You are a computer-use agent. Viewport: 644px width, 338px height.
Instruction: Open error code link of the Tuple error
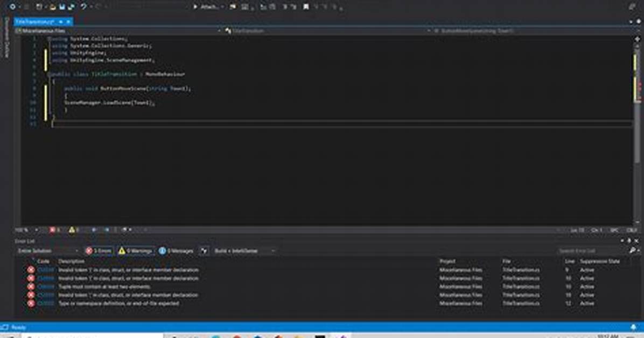point(46,287)
